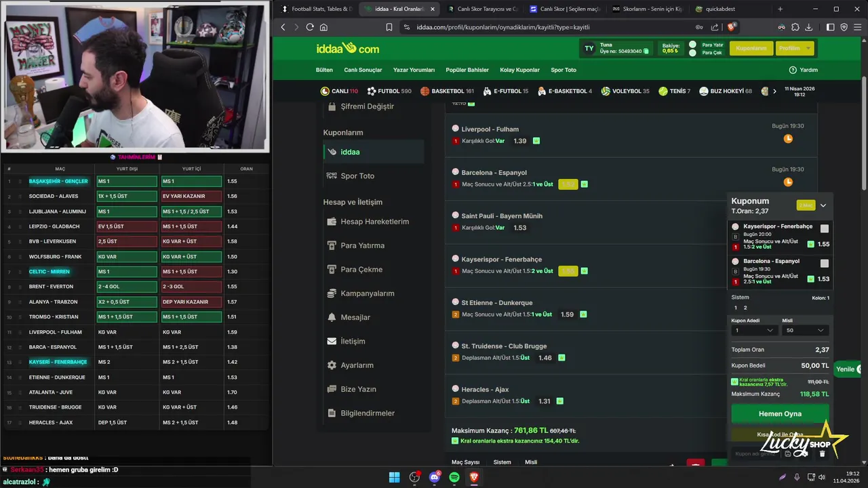Open the browser downloads icon
The image size is (868, 488).
(808, 27)
